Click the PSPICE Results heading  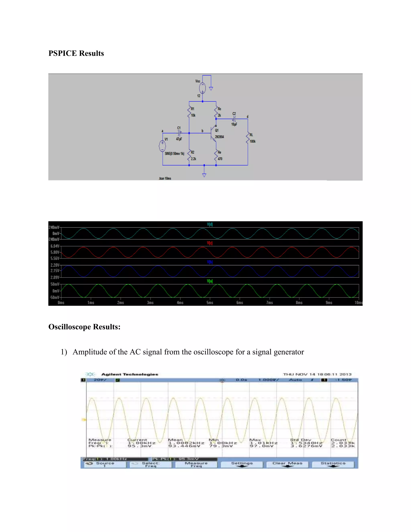[76, 53]
